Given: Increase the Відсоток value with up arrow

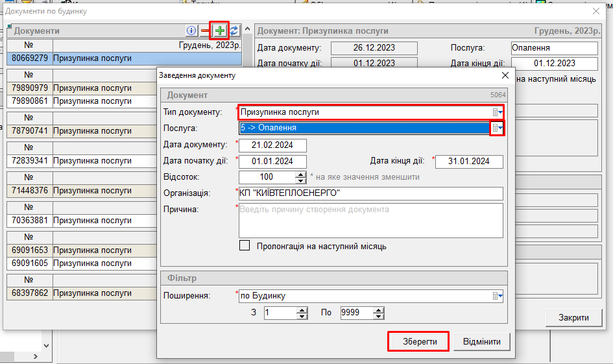Looking at the screenshot, I should (300, 174).
